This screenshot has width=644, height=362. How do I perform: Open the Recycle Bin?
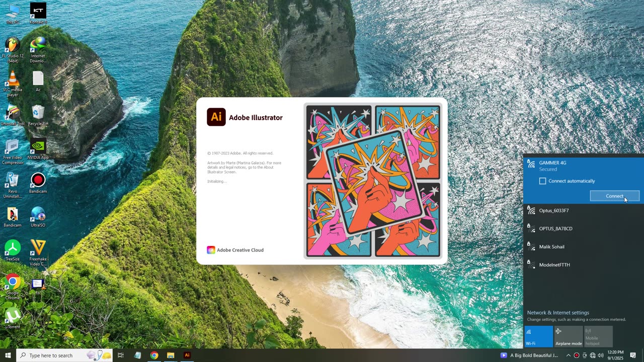coord(38,115)
